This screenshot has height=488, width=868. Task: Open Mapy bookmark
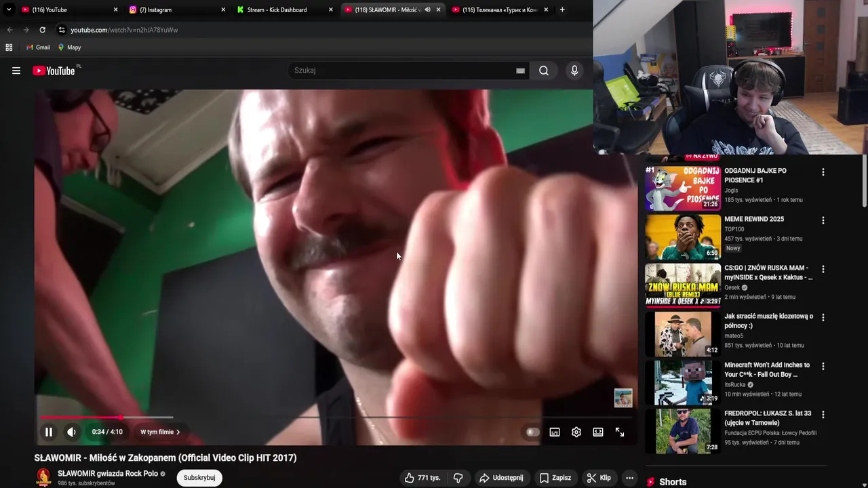pos(70,47)
